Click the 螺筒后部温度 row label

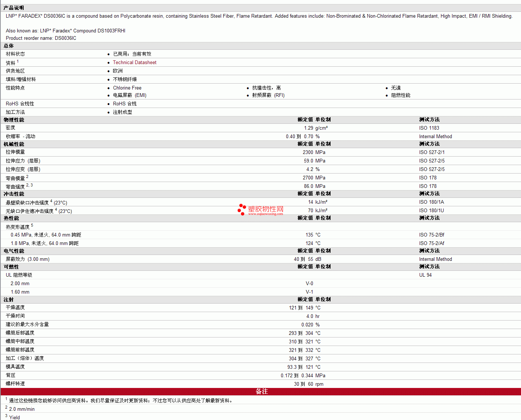pos(20,333)
